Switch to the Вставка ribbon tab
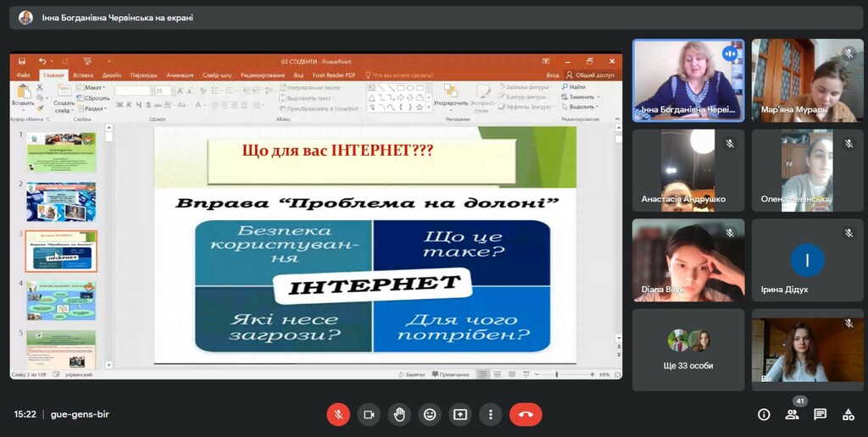The height and width of the screenshot is (437, 868). pos(83,75)
